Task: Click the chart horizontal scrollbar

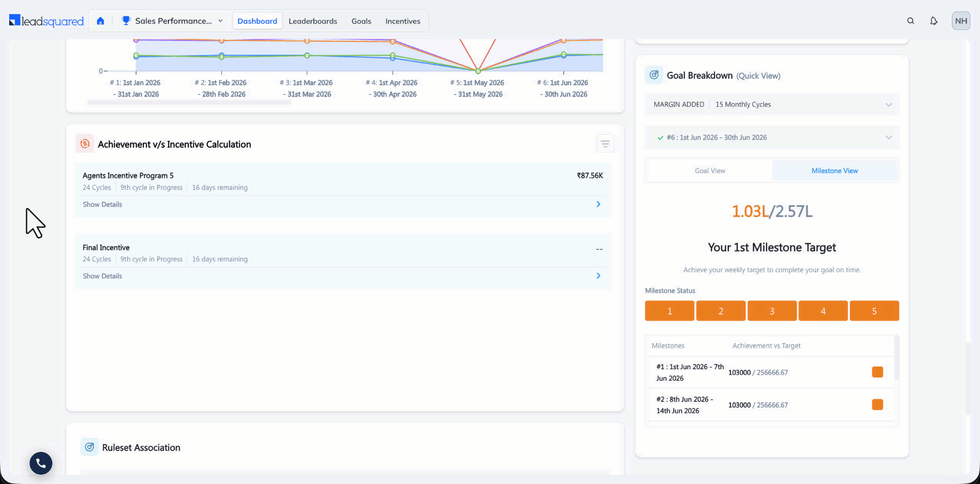Action: (189, 103)
